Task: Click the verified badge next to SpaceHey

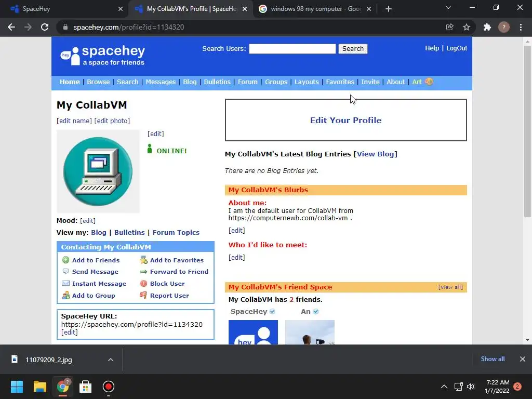Action: coord(272,312)
